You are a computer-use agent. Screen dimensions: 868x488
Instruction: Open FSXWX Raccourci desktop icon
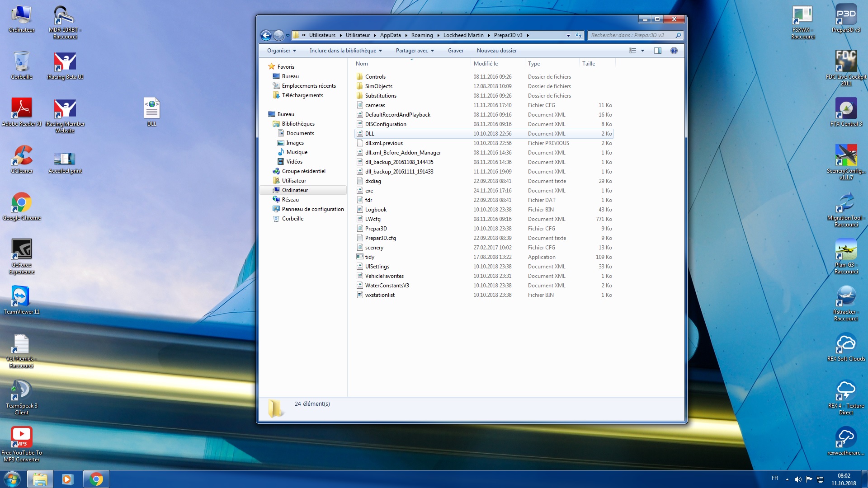tap(802, 23)
